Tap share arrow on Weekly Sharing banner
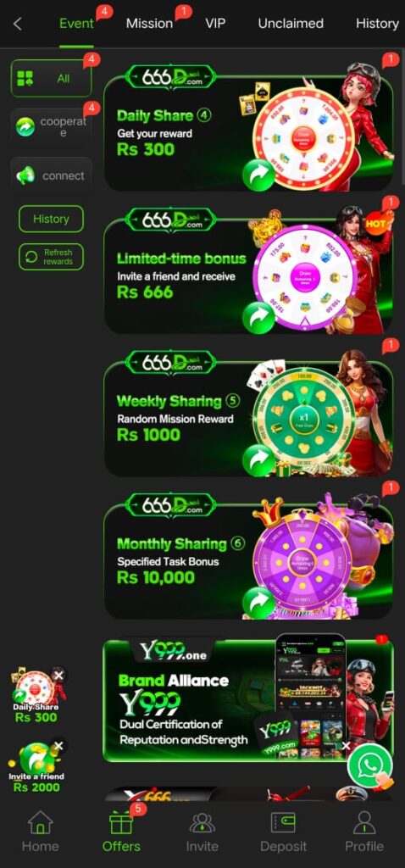 [258, 460]
